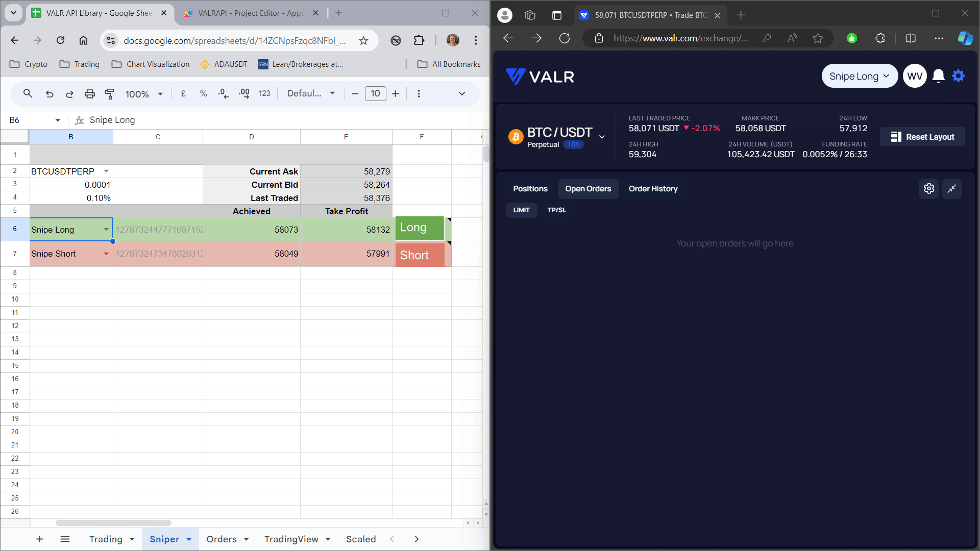
Task: Add a new sheet with plus icon
Action: click(39, 539)
